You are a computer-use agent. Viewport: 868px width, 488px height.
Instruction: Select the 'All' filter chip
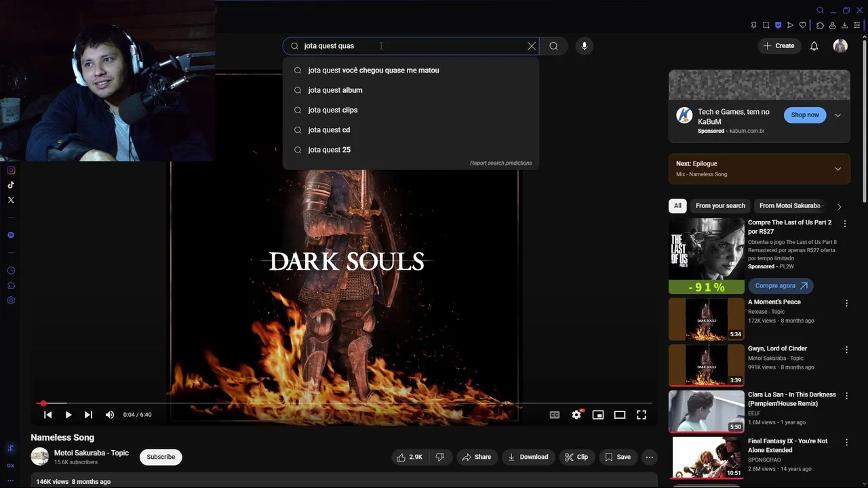[x=677, y=206]
